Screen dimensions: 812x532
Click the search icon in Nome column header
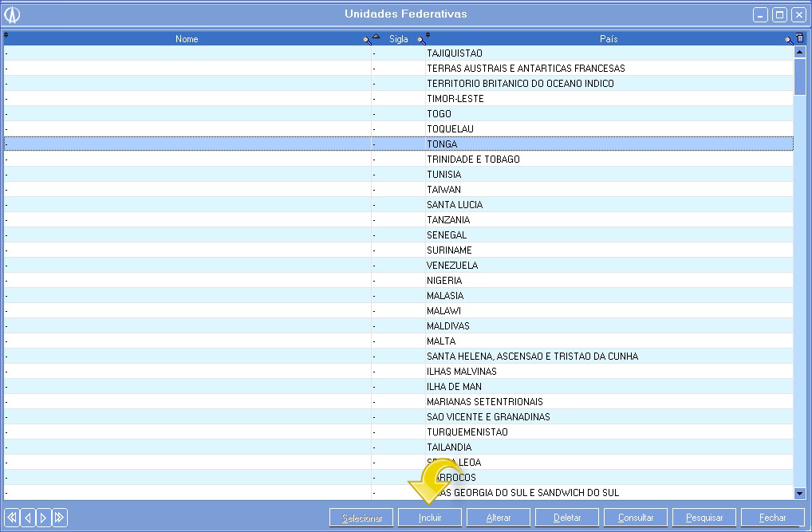coord(366,39)
